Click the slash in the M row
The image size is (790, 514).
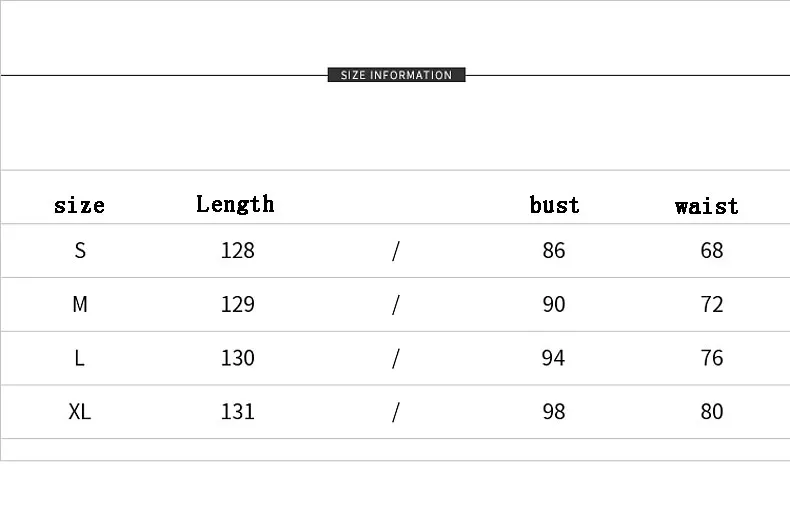point(396,305)
